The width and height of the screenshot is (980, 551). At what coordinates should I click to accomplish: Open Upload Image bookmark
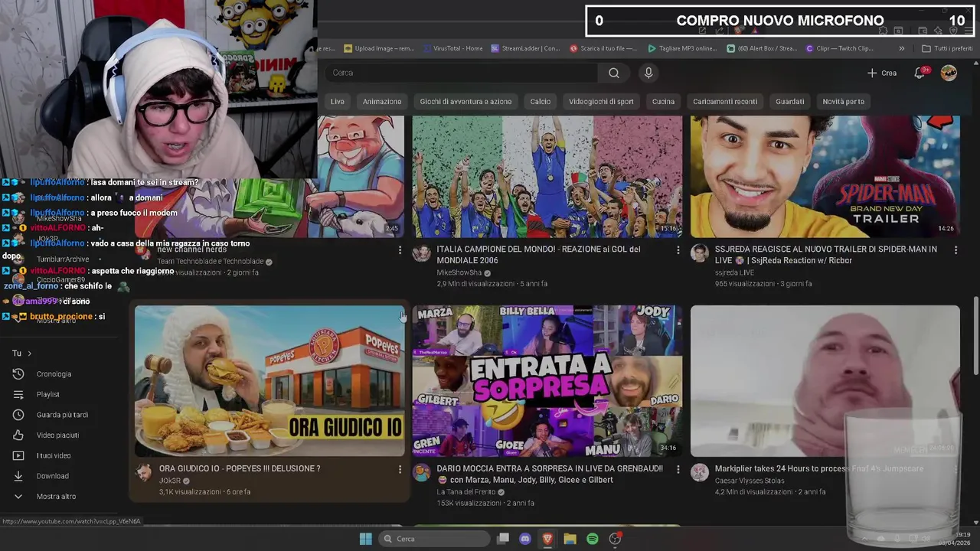379,48
